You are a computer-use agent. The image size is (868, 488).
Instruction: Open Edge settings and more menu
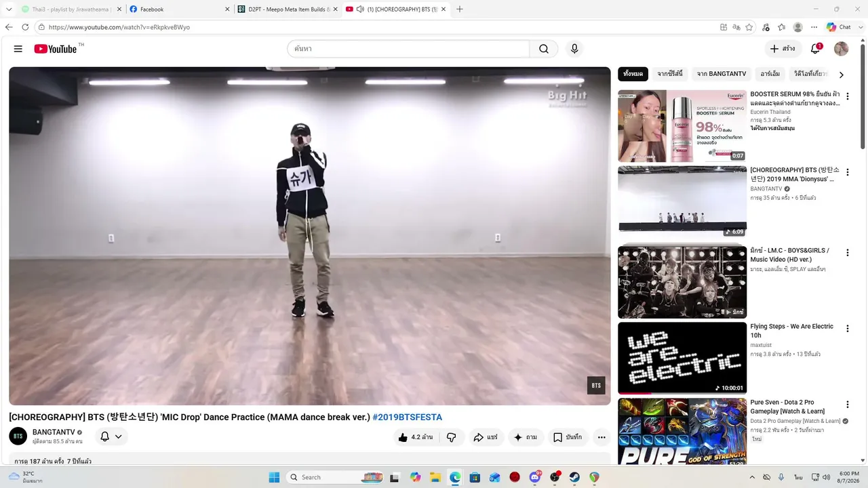pos(814,27)
